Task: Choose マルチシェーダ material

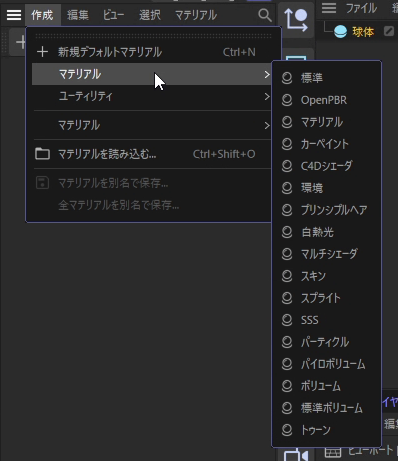Action: point(327,254)
